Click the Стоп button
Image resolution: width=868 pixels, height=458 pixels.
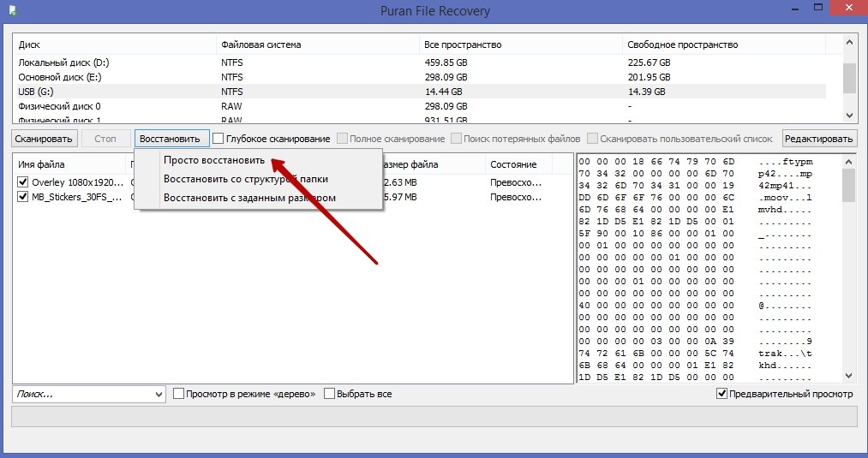(x=105, y=139)
